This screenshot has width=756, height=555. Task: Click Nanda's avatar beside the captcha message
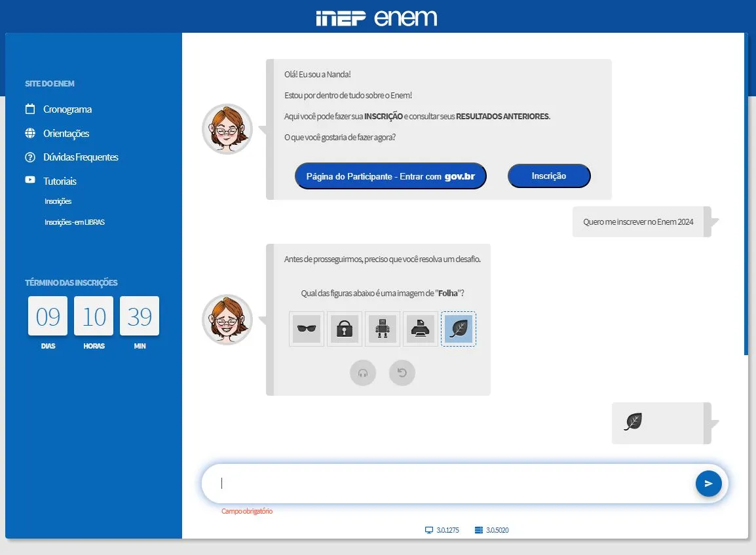(x=227, y=320)
